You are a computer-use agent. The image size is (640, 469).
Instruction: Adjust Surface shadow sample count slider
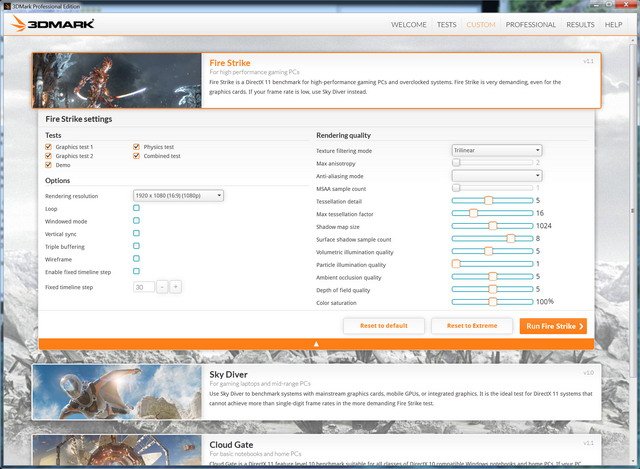(492, 238)
